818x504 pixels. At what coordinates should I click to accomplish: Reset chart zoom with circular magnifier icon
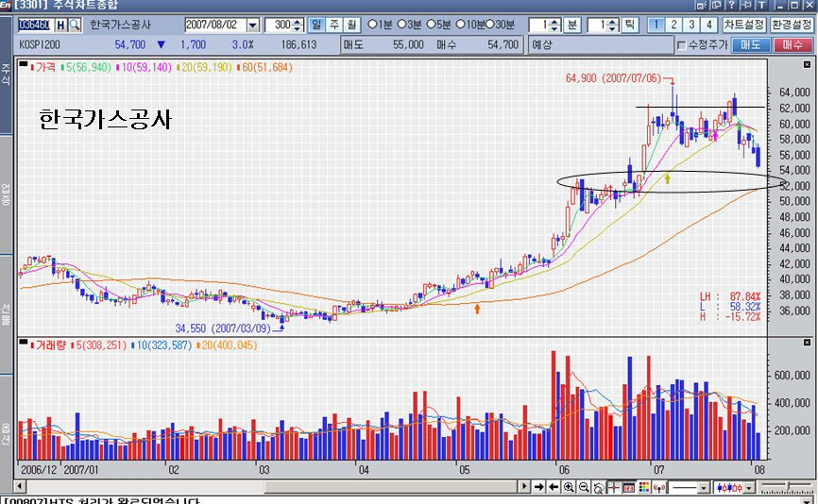[x=599, y=487]
